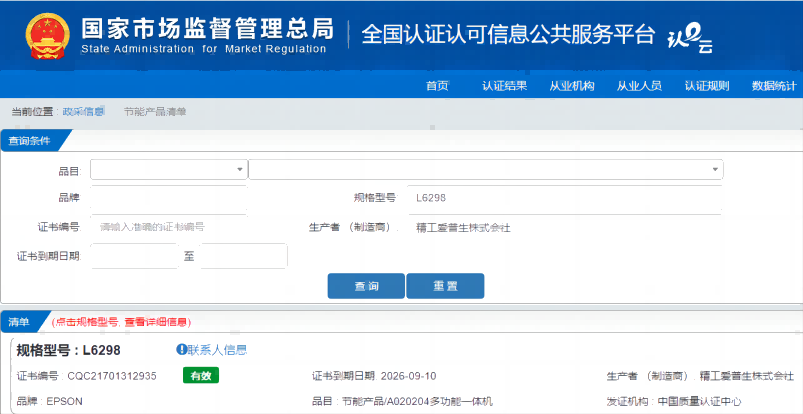
Task: Open the 认证规则 navigation item
Action: click(706, 86)
